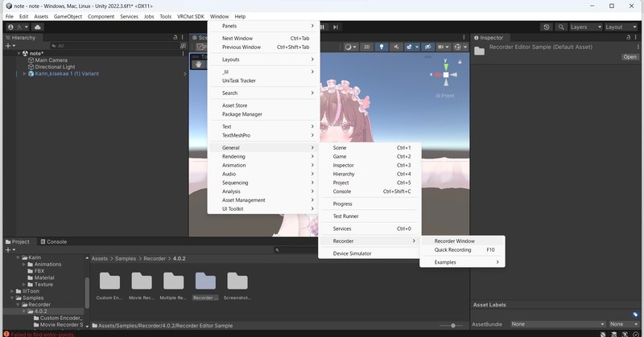Click the Open button in Inspector

click(630, 57)
